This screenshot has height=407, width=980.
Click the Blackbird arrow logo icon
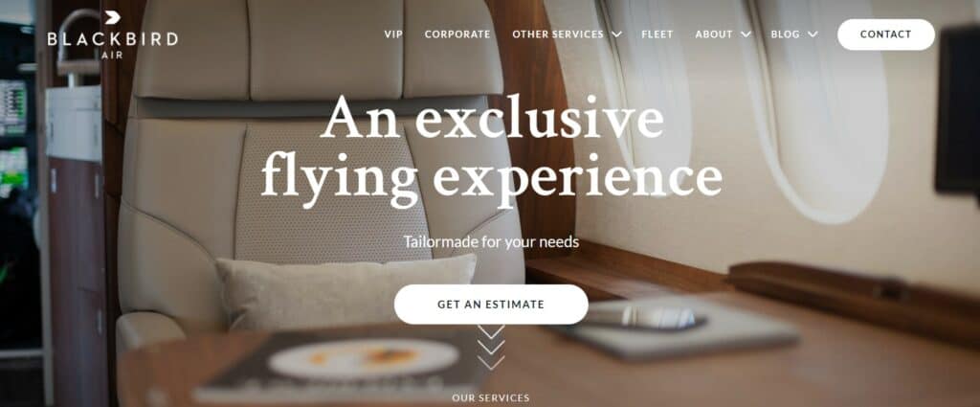click(113, 17)
